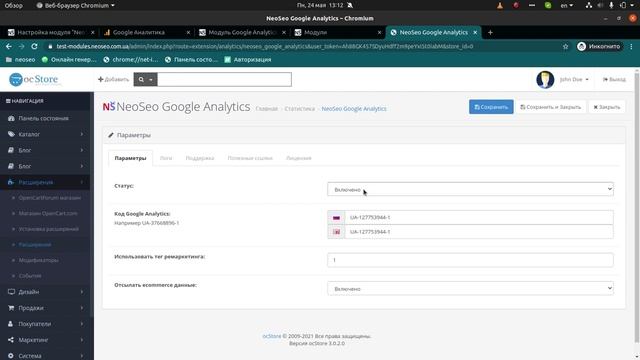Click the page vertical scrollbar
Image resolution: width=640 pixels, height=360 pixels.
[637, 206]
